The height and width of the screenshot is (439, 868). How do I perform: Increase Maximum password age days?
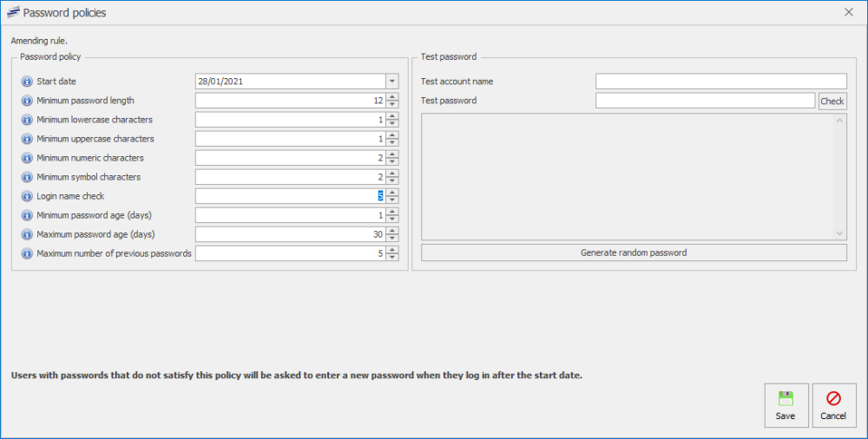(392, 231)
